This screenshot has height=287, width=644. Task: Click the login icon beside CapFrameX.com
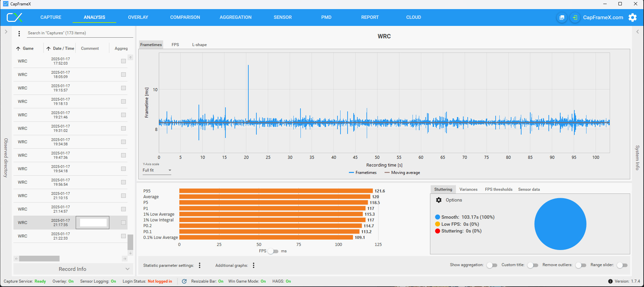click(575, 17)
